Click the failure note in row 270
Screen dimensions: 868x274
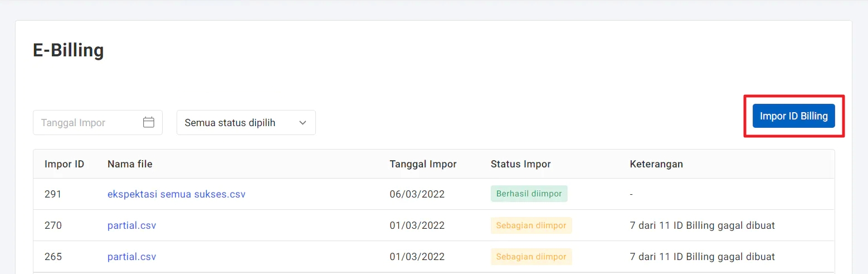[x=702, y=225]
